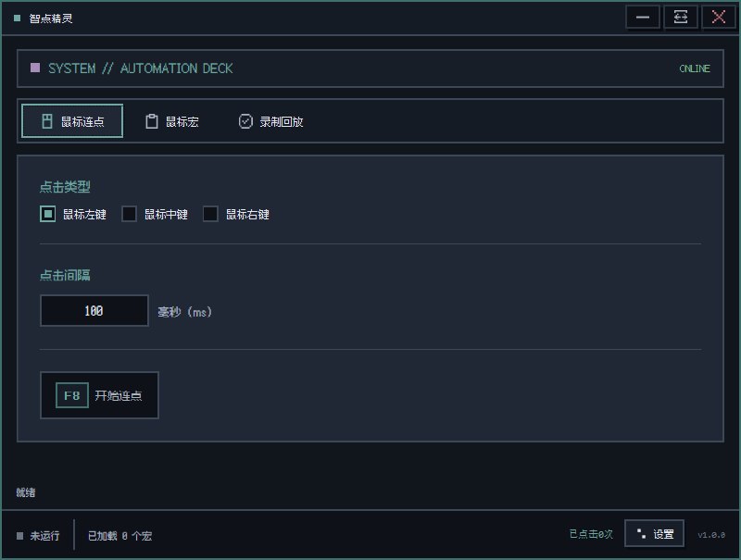The image size is (741, 560).
Task: Click the 毫秒 (ms) unit label
Action: coord(184,312)
